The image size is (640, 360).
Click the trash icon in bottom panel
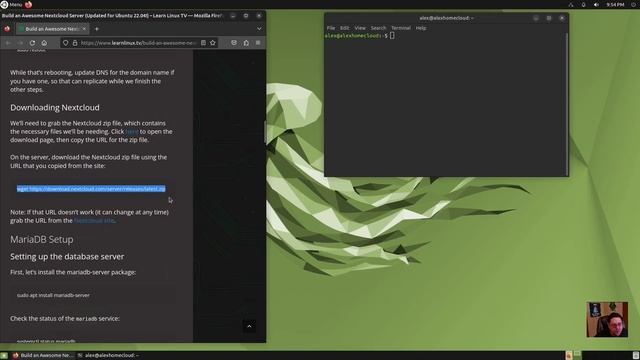click(x=636, y=356)
